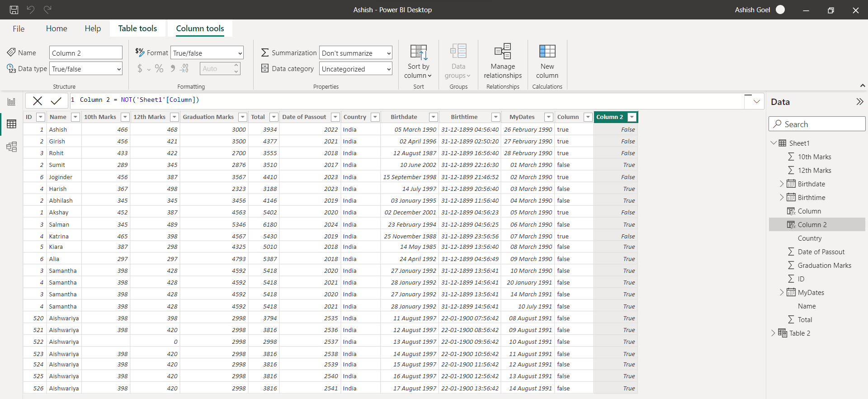Switch to the Table tools tab

click(x=137, y=28)
